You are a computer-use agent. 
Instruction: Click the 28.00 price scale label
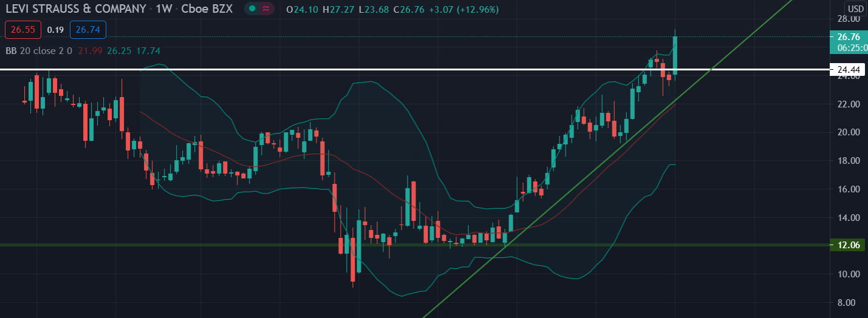coord(848,19)
